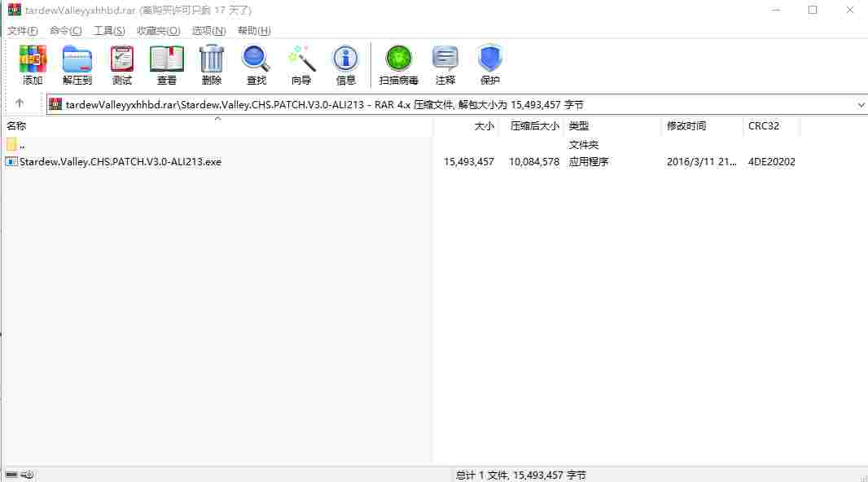
Task: Click the archive icon in the address bar
Action: tap(55, 104)
